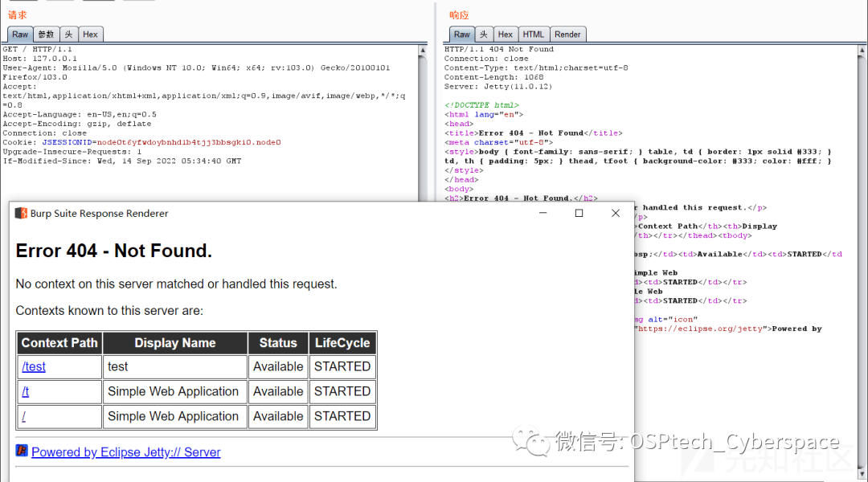Click the Status column header
868x482 pixels.
coord(278,343)
